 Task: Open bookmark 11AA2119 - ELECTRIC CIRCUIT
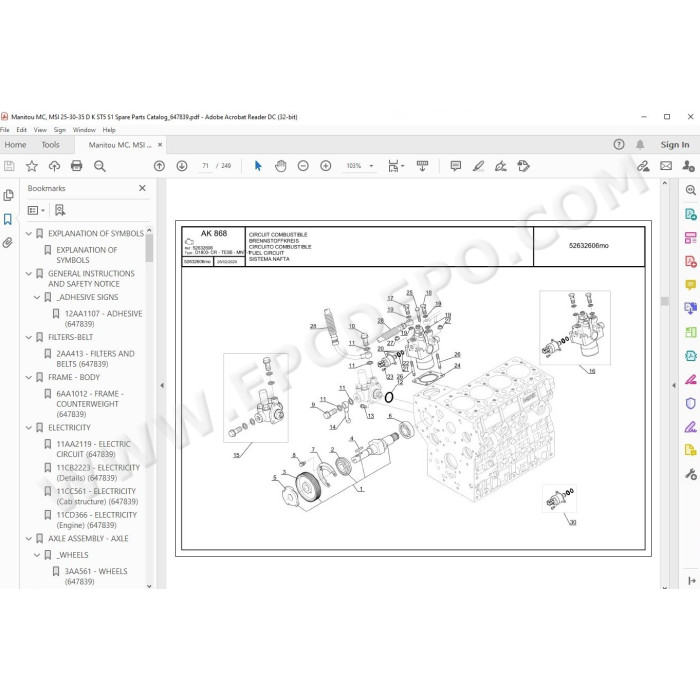point(93,449)
